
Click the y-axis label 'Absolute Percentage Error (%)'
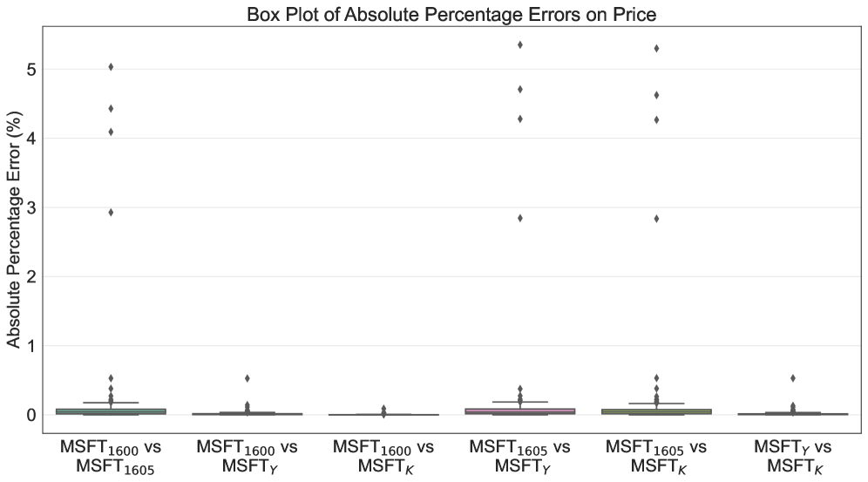coord(14,230)
